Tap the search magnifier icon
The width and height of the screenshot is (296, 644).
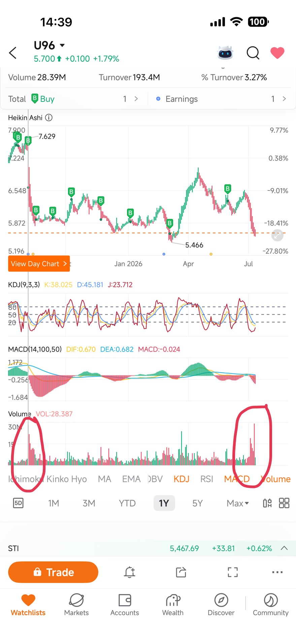(253, 53)
